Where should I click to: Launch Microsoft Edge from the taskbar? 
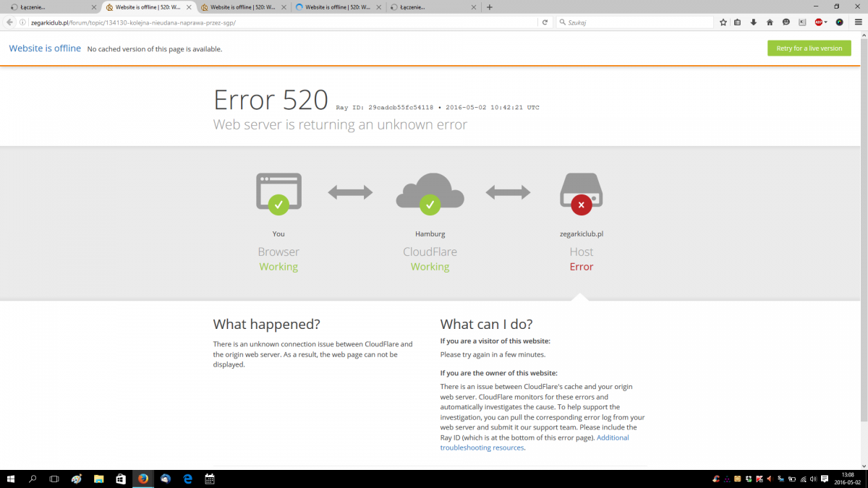[x=187, y=479]
